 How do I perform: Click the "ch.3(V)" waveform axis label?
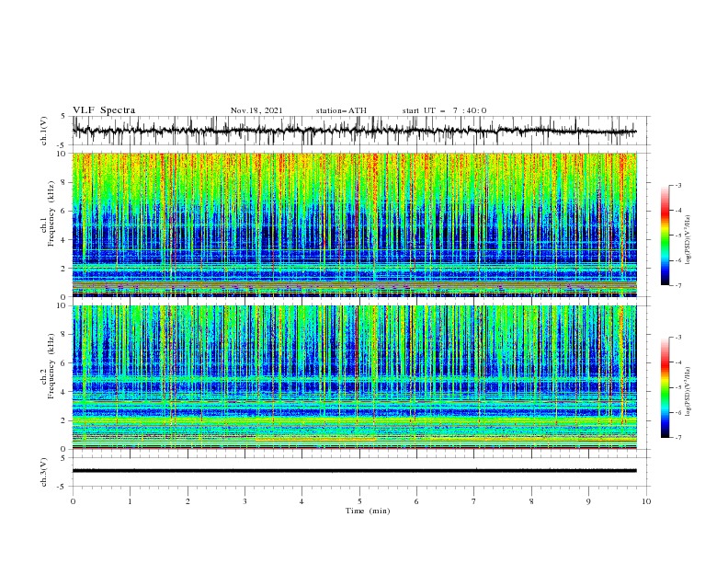click(44, 472)
